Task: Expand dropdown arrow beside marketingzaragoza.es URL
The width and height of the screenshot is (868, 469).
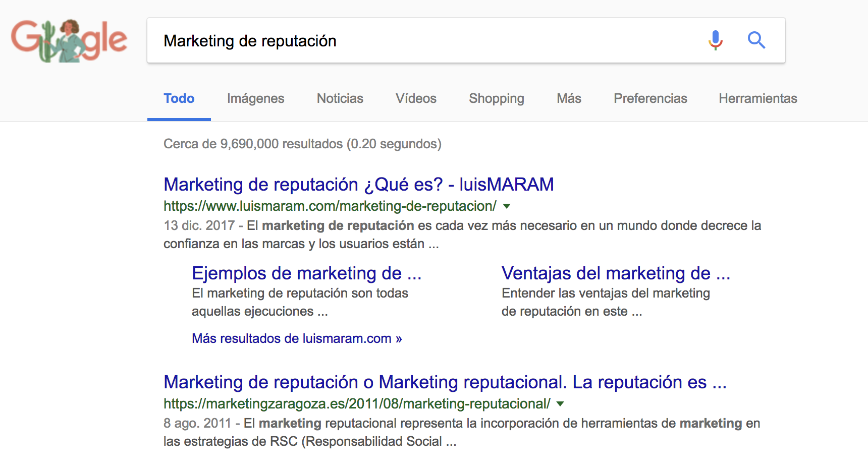Action: click(560, 404)
